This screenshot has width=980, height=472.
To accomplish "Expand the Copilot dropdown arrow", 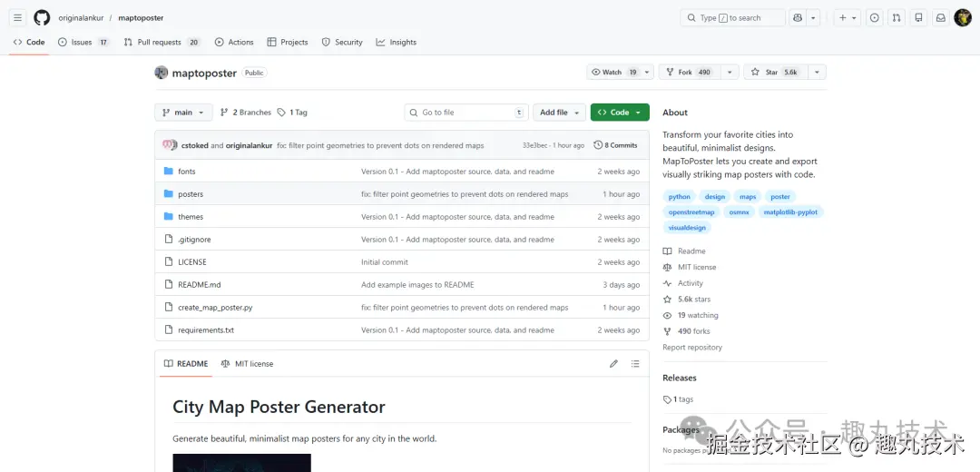I will tap(813, 18).
